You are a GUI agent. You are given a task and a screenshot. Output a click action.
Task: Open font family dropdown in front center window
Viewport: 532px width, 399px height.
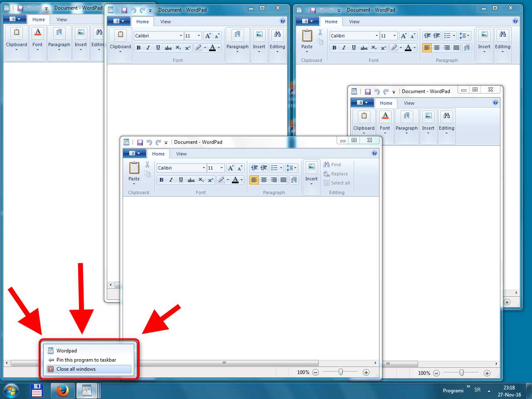204,168
